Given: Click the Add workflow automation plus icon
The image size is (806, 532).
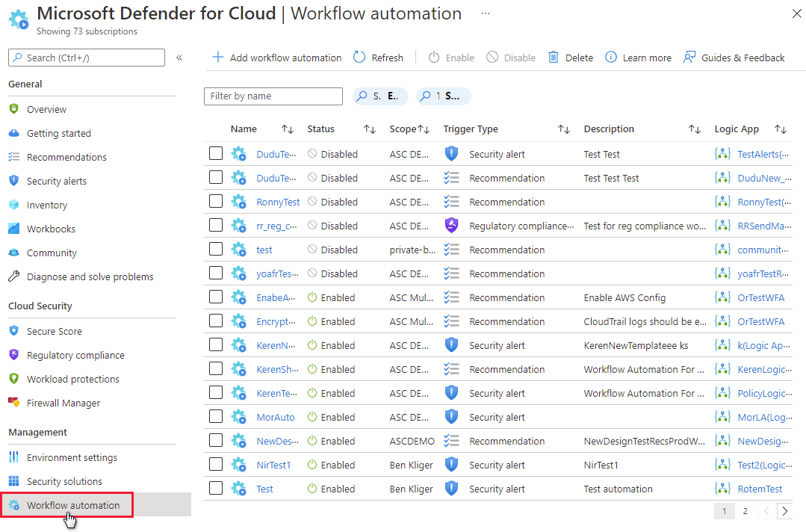Looking at the screenshot, I should coord(217,58).
